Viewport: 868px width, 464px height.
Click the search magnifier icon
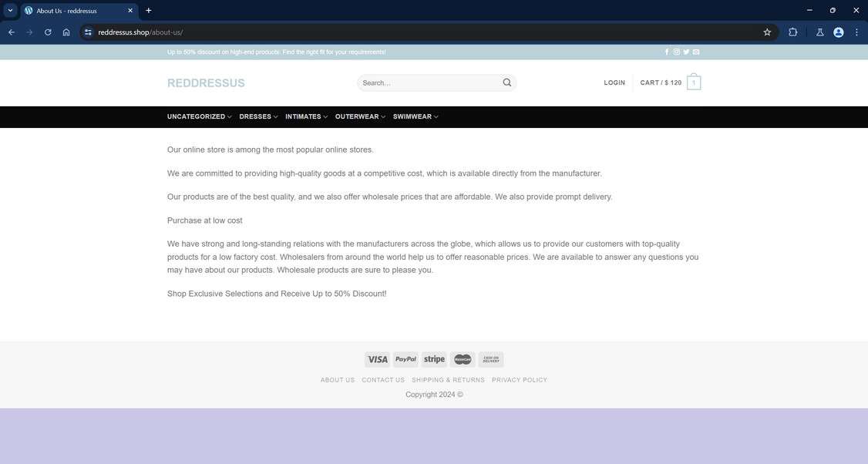tap(506, 82)
